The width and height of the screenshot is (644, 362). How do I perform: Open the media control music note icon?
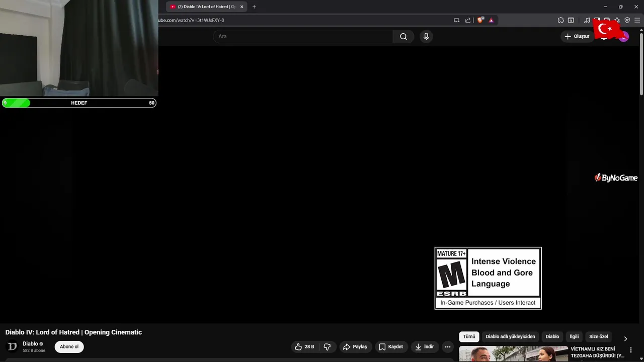pyautogui.click(x=587, y=20)
